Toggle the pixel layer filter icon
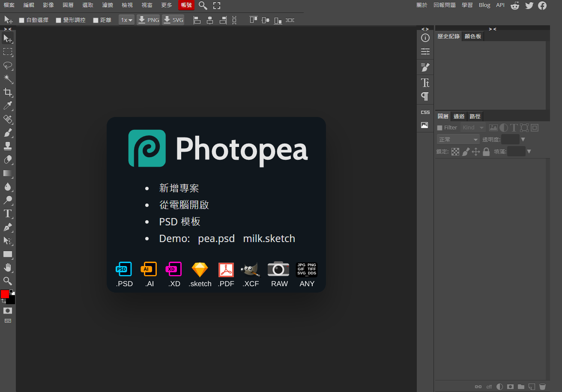The height and width of the screenshot is (392, 562). pos(493,128)
